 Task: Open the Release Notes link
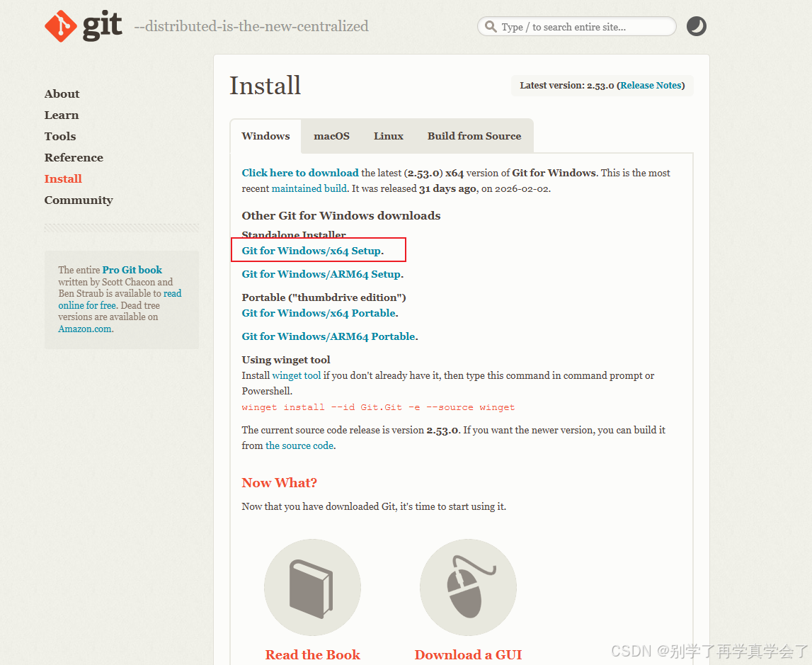651,86
